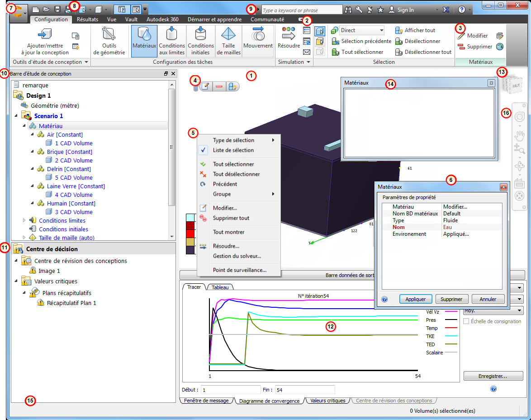The height and width of the screenshot is (420, 531).
Task: Click the Début iteration field
Action: tap(231, 390)
